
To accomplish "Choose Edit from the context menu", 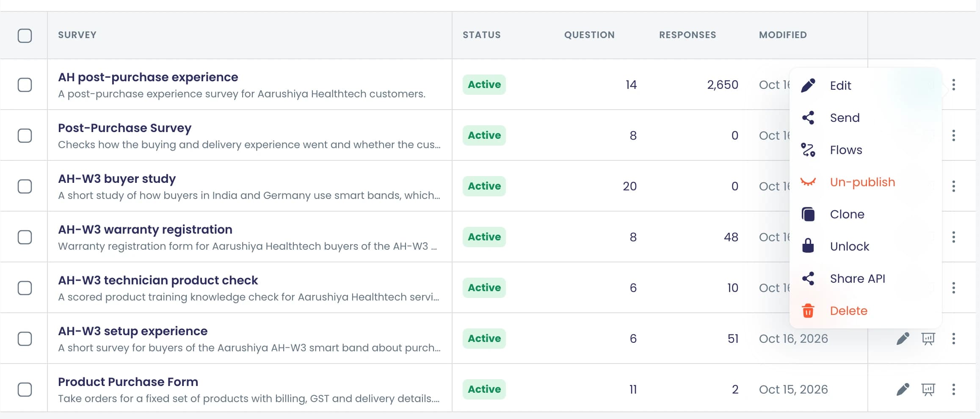I will [x=866, y=85].
